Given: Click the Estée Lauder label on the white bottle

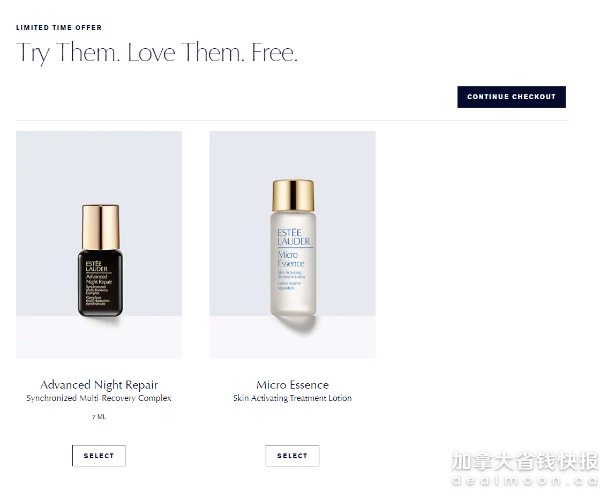Looking at the screenshot, I should (x=293, y=237).
